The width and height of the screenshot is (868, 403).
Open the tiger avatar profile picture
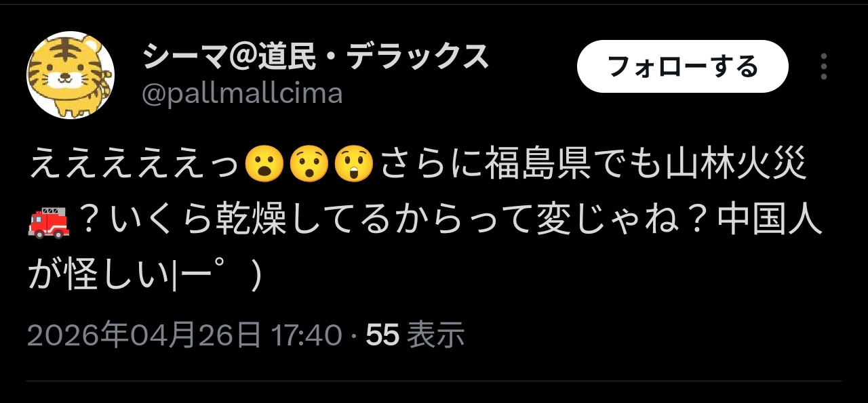[71, 75]
